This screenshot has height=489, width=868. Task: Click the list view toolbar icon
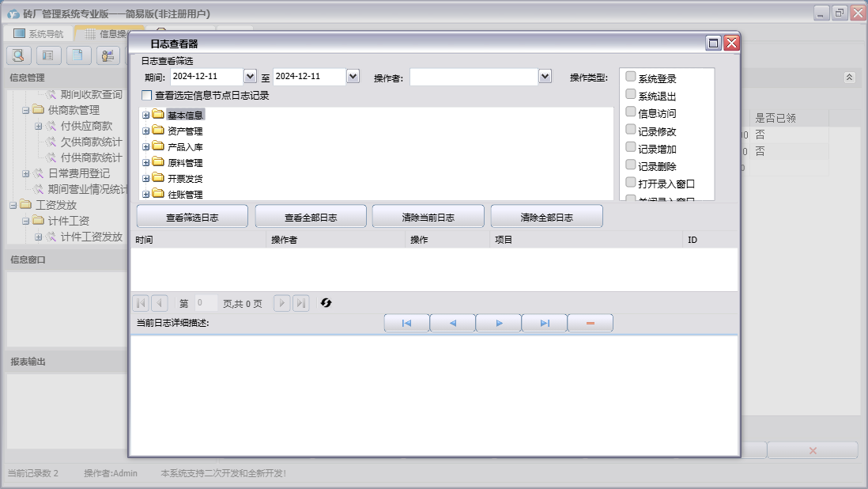click(48, 55)
